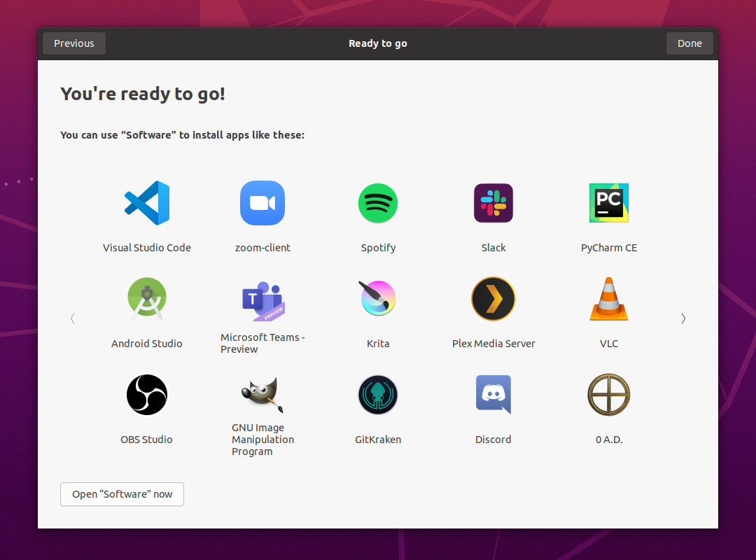Viewport: 756px width, 560px height.
Task: Select the GIMP mascot icon
Action: click(262, 395)
